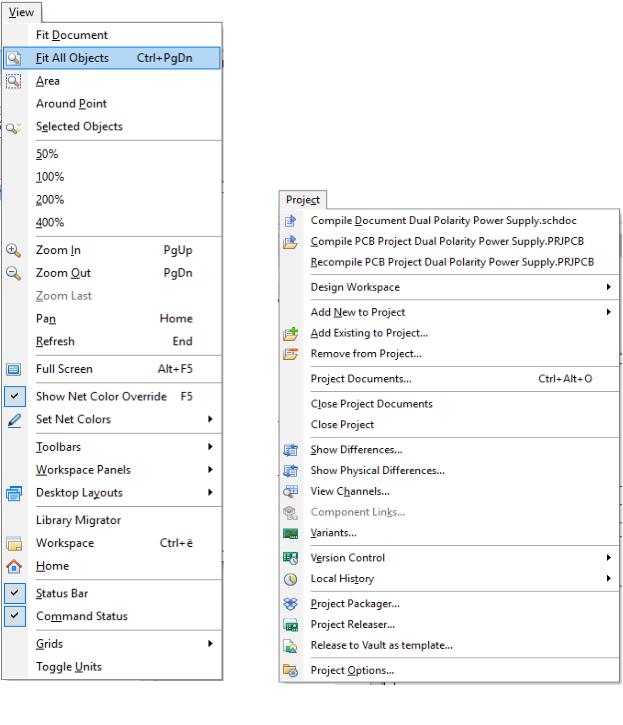Click the Version Control icon
Image resolution: width=623 pixels, height=725 pixels.
(290, 558)
